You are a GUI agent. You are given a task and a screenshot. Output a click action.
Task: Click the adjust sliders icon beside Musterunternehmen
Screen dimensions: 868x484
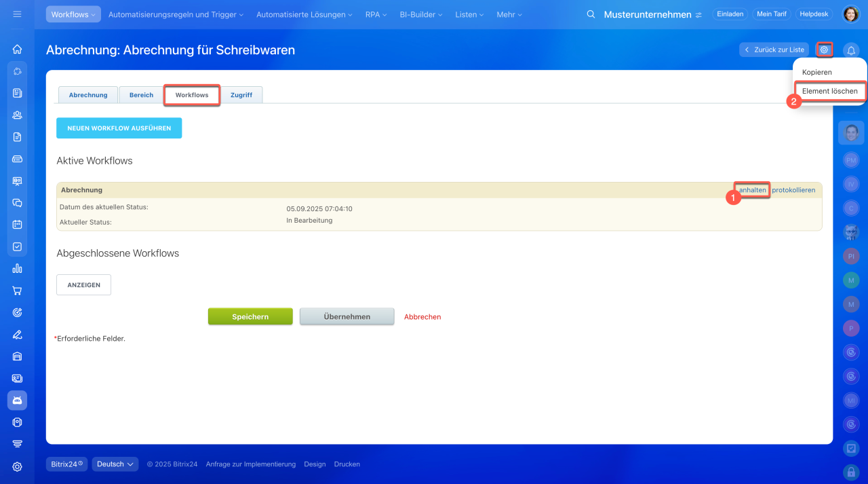coord(698,14)
